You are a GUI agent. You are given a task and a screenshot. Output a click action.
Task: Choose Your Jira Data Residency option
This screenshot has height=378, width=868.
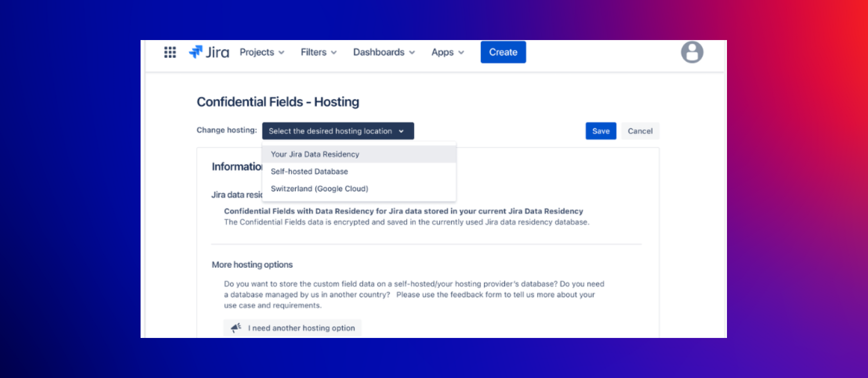point(315,154)
